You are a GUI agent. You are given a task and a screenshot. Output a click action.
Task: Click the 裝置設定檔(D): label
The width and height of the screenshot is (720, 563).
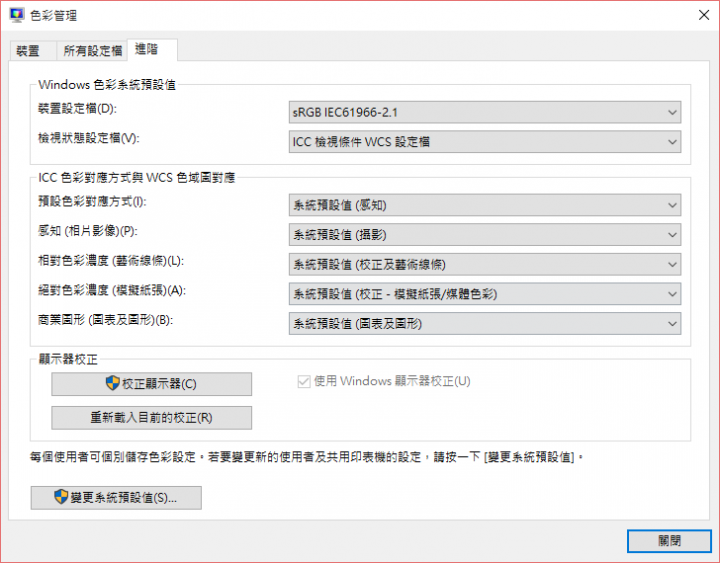[x=77, y=109]
